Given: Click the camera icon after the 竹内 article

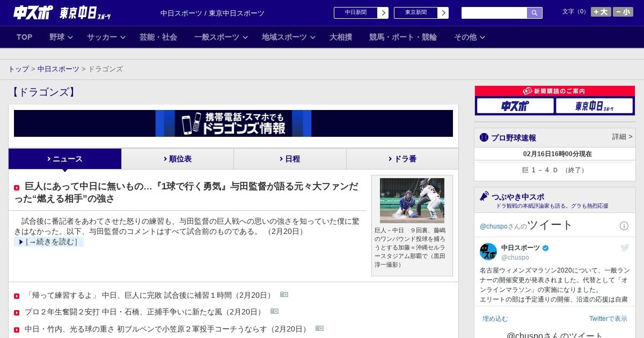Looking at the screenshot, I should (x=320, y=328).
